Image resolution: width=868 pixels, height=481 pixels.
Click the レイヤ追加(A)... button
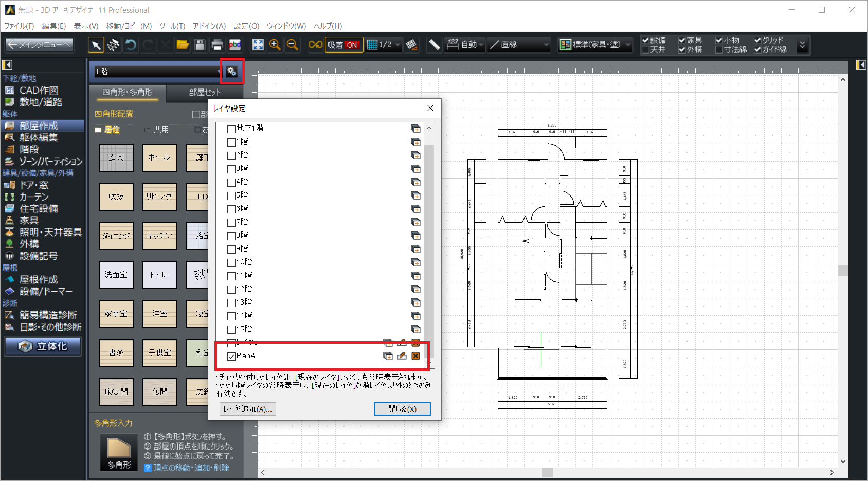point(247,409)
